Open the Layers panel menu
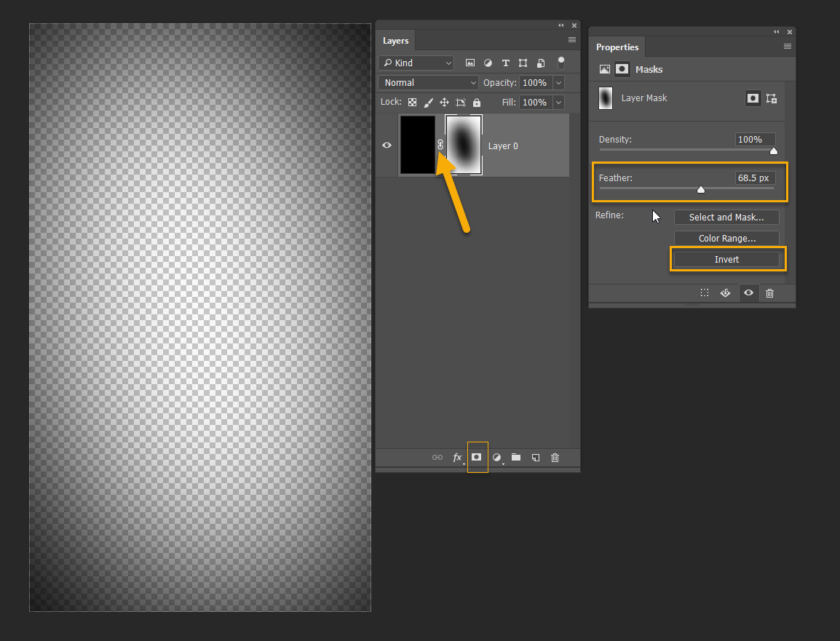 [571, 40]
